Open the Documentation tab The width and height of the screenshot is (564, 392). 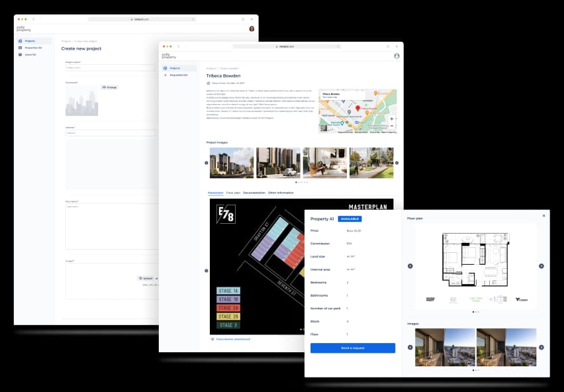[254, 193]
